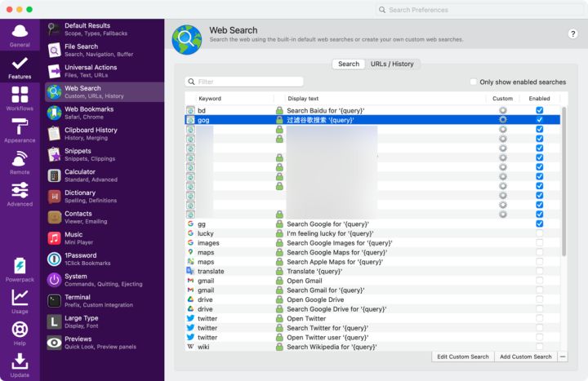588x381 pixels.
Task: Select the 'Search Google Maps' row
Action: point(372,252)
